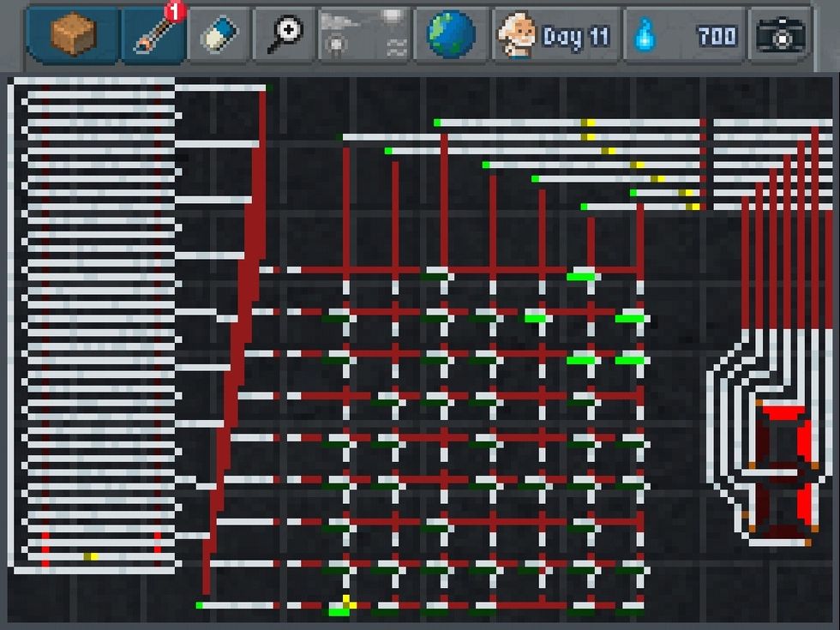Click the 700 mana counter
840x630 pixels.
coord(717,36)
